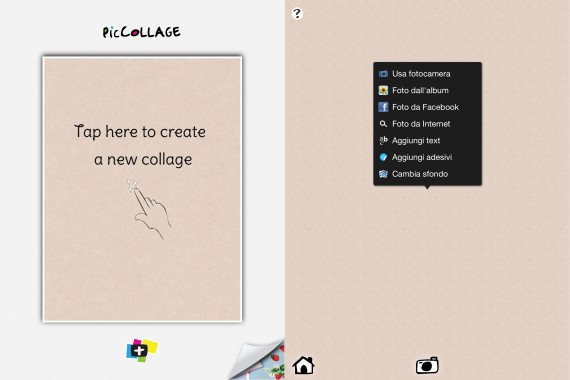Click the text icon beside Aggiungi text
This screenshot has width=570, height=380.
383,140
